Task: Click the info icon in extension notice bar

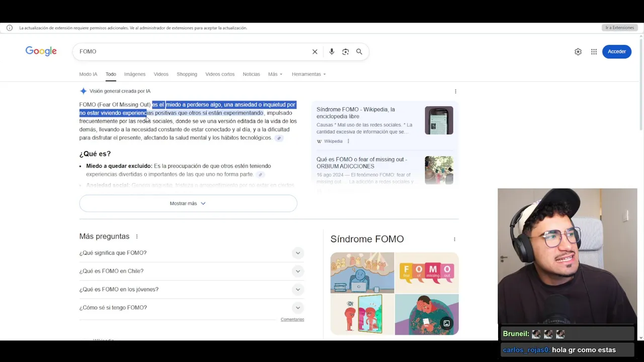Action: pos(10,28)
